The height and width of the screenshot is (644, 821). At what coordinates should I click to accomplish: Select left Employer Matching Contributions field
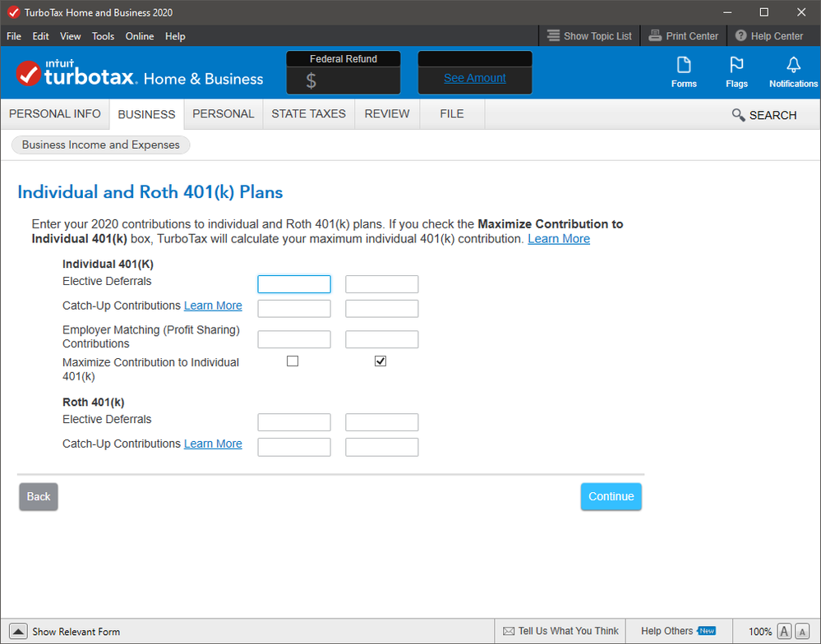294,339
